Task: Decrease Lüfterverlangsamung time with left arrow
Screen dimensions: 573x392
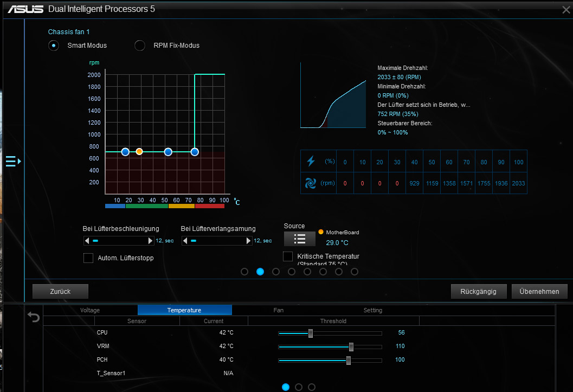Action: click(185, 241)
